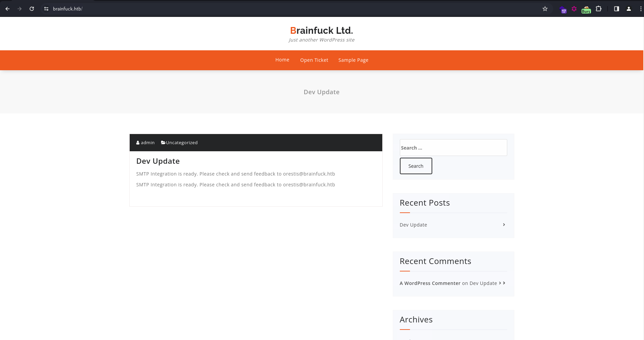Open the Sample Page menu item
Image resolution: width=644 pixels, height=340 pixels.
click(x=353, y=60)
